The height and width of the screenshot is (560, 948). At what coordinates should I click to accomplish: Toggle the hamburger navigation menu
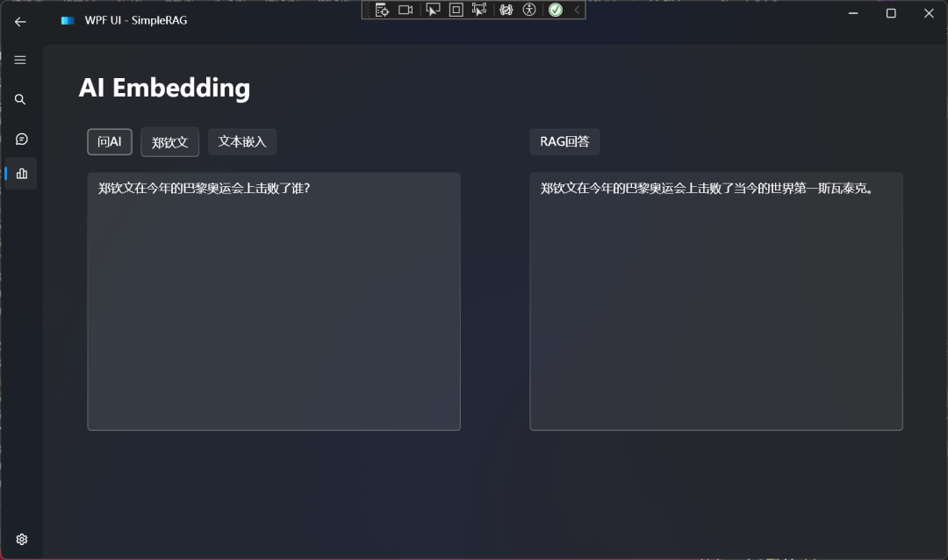click(20, 60)
